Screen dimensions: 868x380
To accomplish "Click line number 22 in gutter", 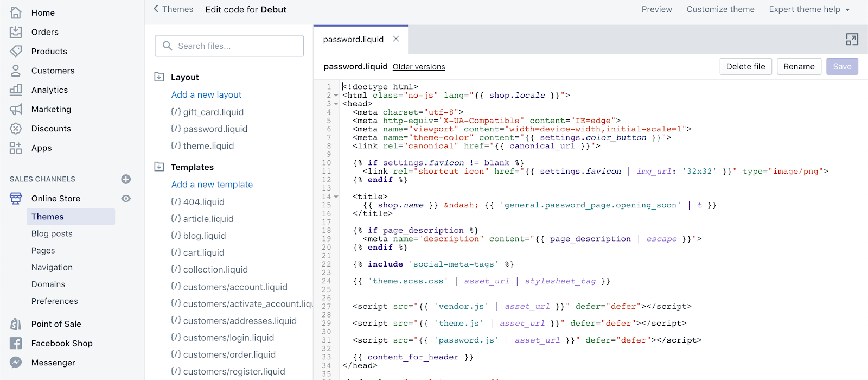I will tap(326, 264).
